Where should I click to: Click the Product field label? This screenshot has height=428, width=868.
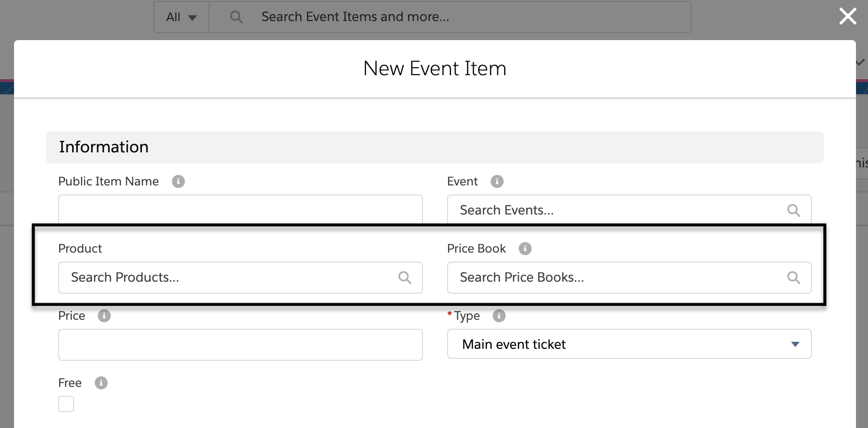80,249
